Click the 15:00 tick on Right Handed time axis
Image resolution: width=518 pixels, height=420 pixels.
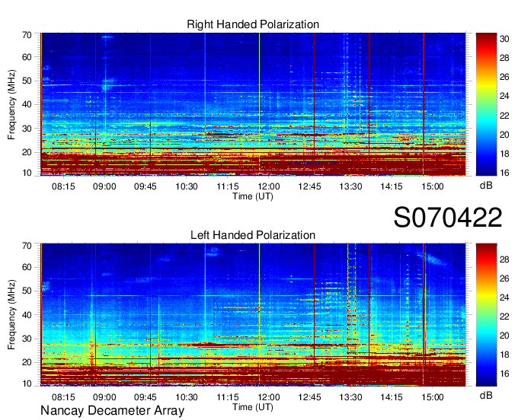(433, 186)
